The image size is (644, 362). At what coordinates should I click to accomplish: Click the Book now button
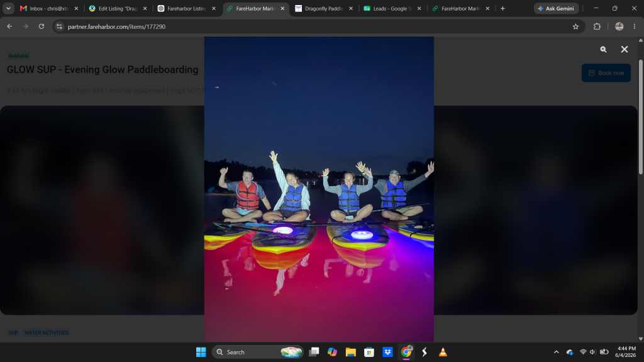tap(606, 73)
